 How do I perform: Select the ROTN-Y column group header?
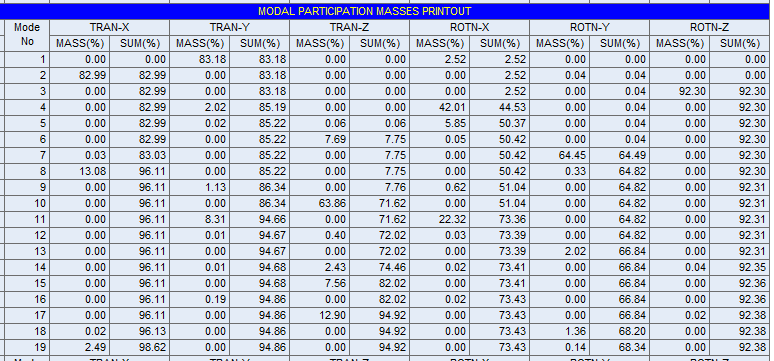589,28
